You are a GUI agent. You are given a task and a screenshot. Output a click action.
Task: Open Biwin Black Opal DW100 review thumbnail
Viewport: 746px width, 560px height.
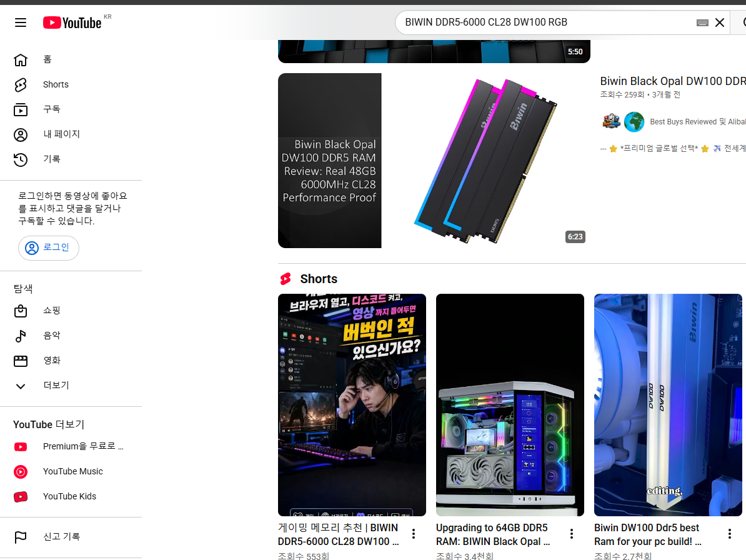click(x=434, y=161)
